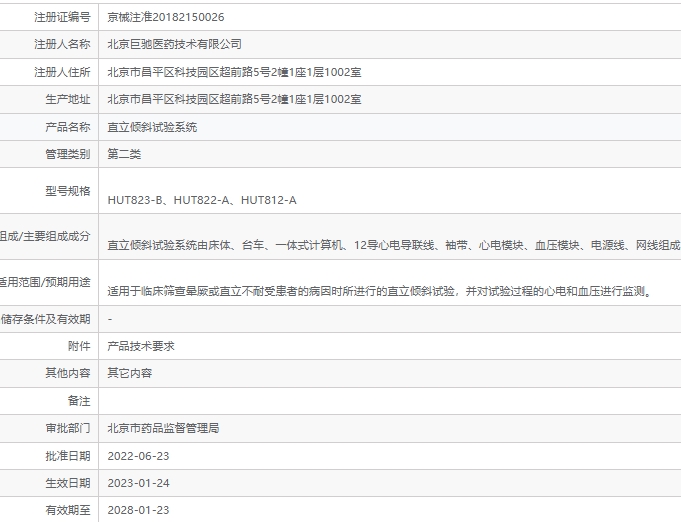681x522 pixels.
Task: Click the 型号规格 label
Action: [68, 191]
